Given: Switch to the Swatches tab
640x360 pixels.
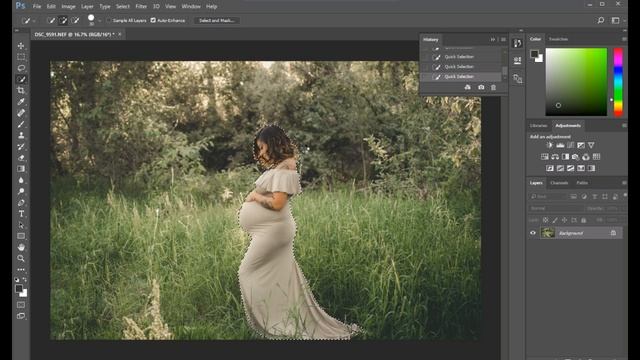Looking at the screenshot, I should pos(558,39).
